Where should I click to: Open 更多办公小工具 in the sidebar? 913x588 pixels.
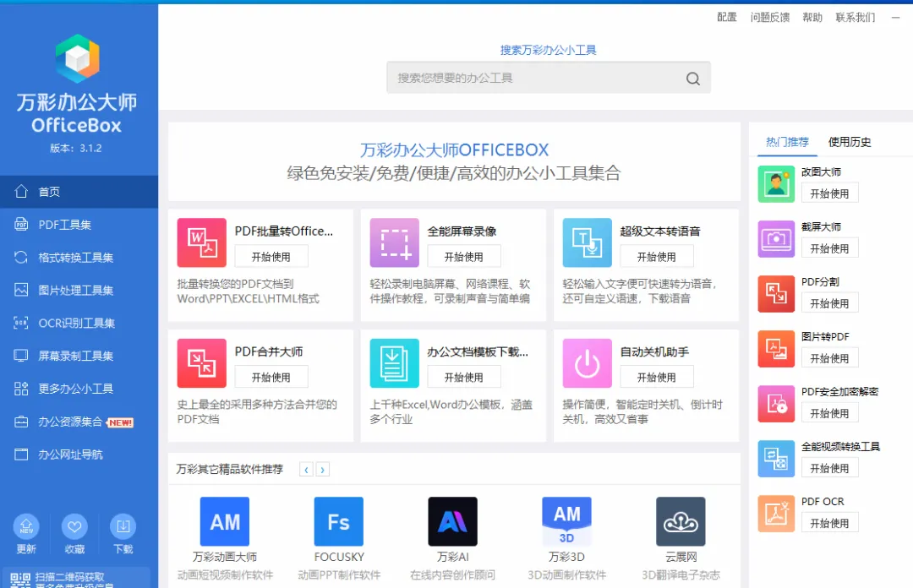click(79, 389)
